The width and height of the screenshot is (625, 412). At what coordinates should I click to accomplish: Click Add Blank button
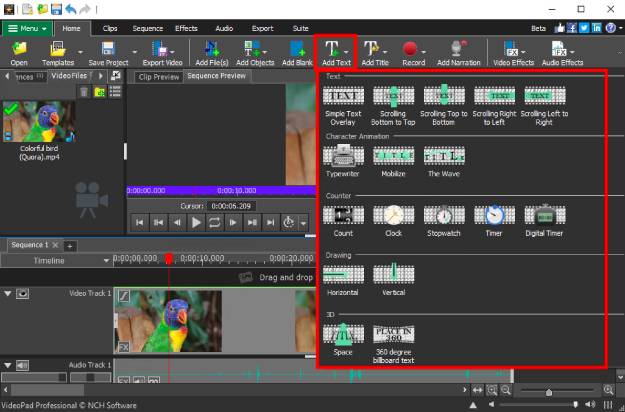click(297, 53)
